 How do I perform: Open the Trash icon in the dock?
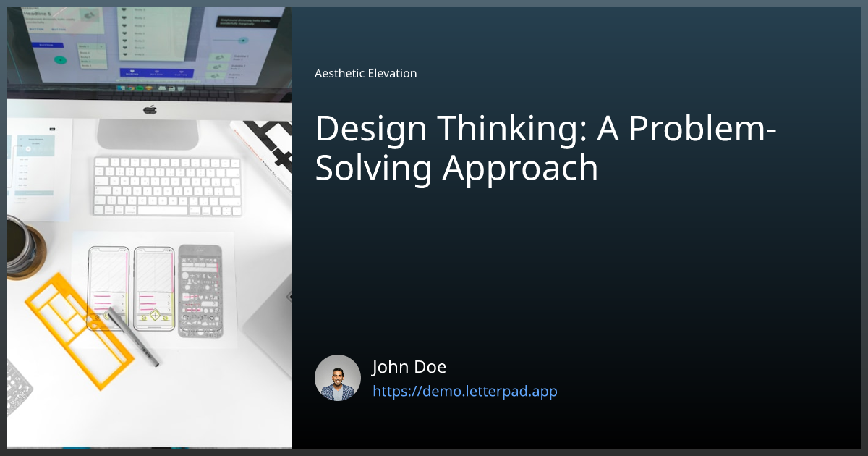181,88
